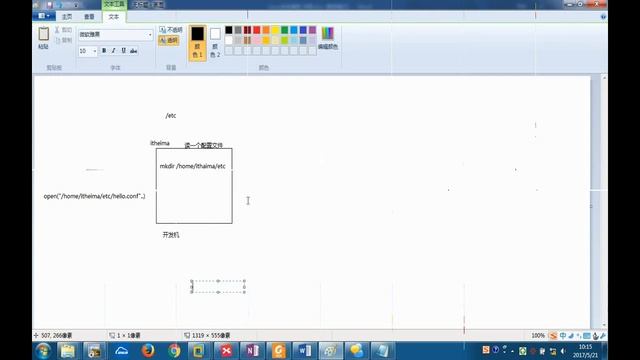
Task: Pick the orange color swatch
Action: (x=266, y=30)
